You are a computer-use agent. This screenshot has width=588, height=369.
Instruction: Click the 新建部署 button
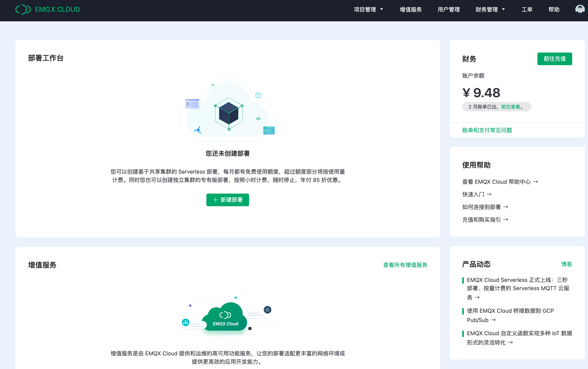228,200
